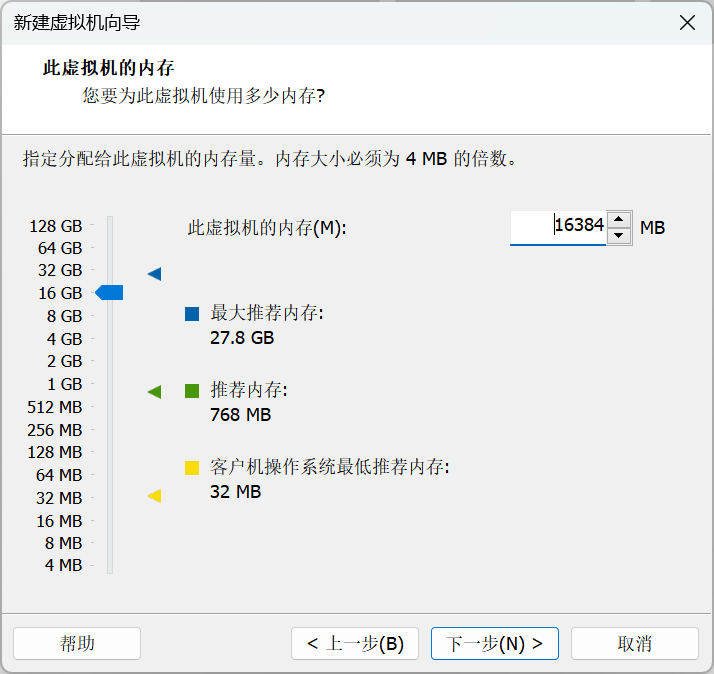
Task: Click the blue maximum recommended memory marker
Action: pos(154,274)
